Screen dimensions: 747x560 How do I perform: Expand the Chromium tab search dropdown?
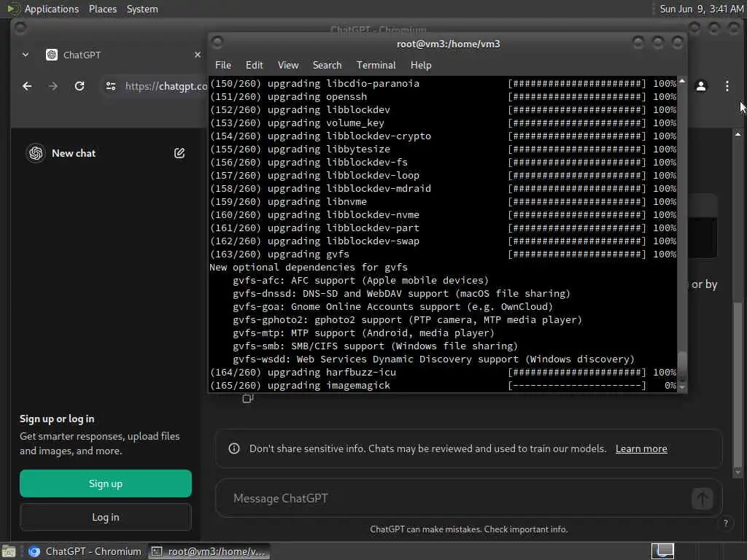click(26, 55)
